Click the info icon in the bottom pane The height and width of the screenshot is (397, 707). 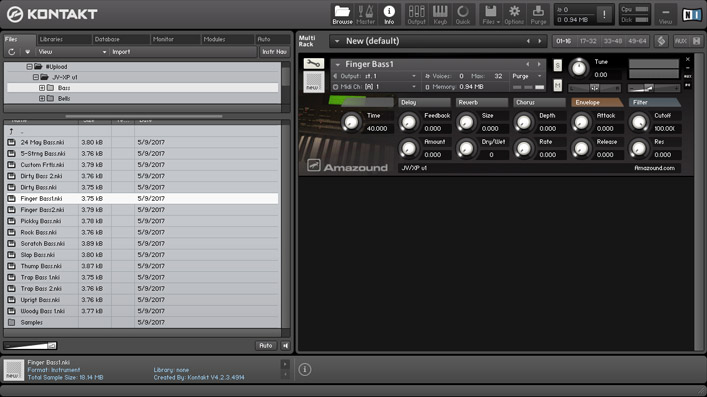click(305, 369)
